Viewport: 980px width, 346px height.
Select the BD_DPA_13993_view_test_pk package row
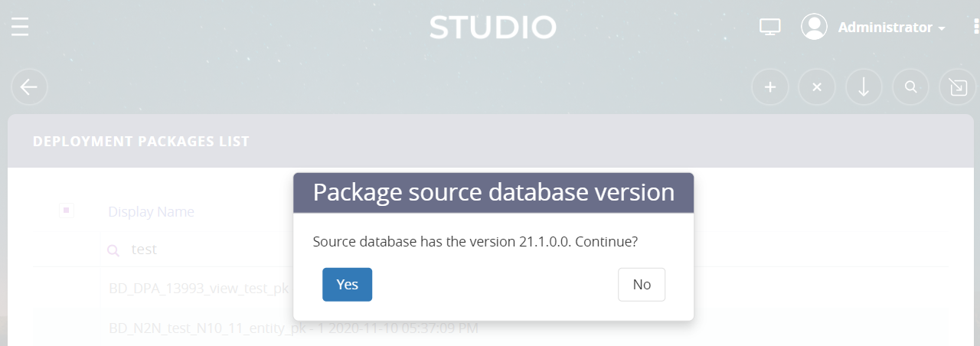(198, 289)
